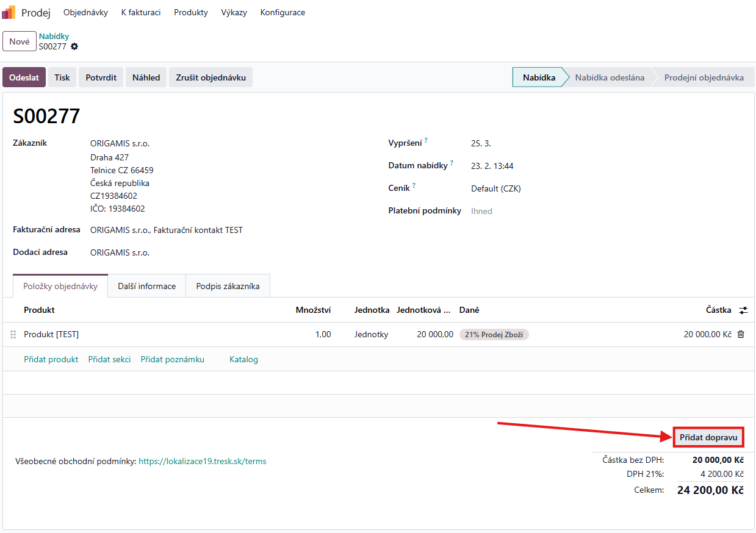Open the Ceník field showing Default (CZK)
Viewport: 756px width, 533px height.
click(x=495, y=188)
